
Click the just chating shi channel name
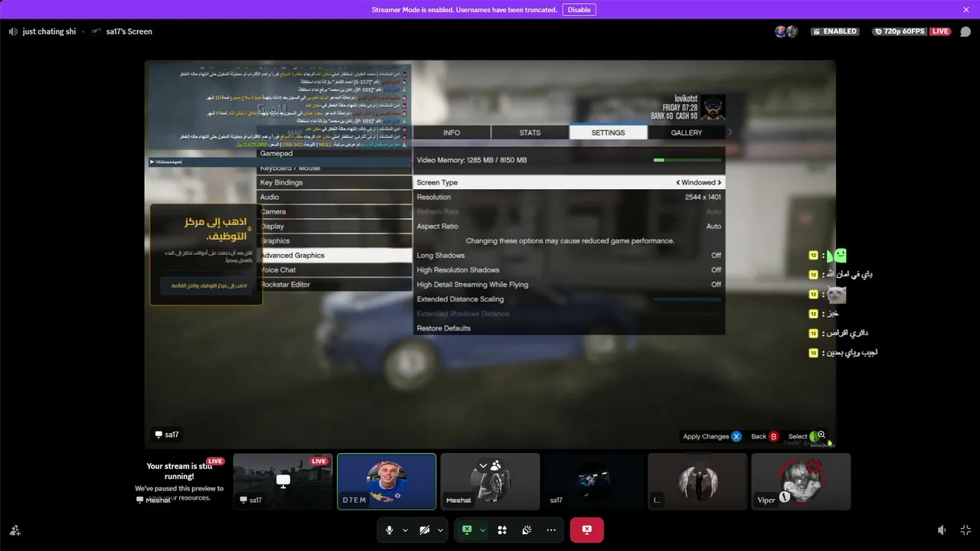pos(49,31)
